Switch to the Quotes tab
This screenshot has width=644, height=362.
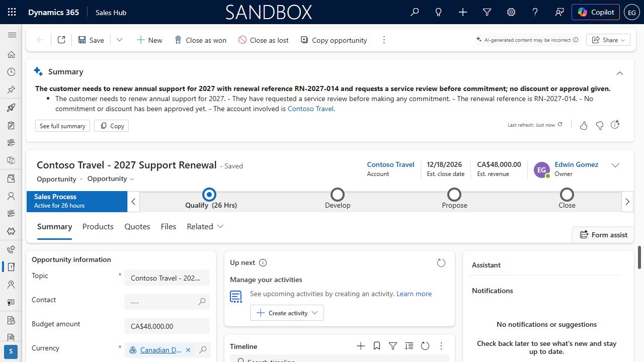[137, 227]
